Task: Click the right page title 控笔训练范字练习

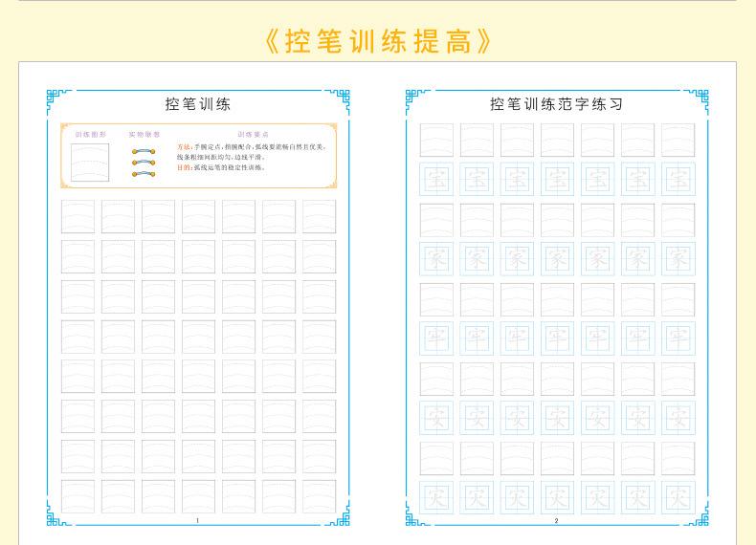Action: click(x=556, y=103)
